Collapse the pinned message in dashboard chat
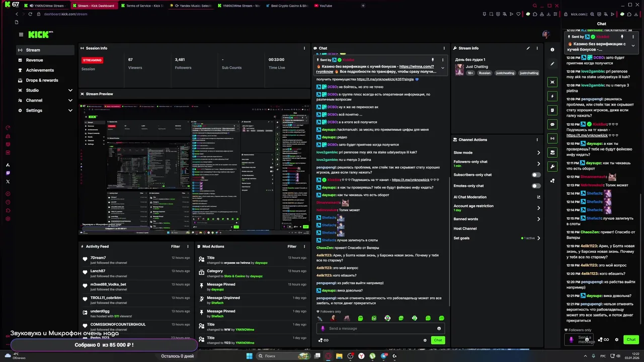The image size is (644, 362). (443, 68)
